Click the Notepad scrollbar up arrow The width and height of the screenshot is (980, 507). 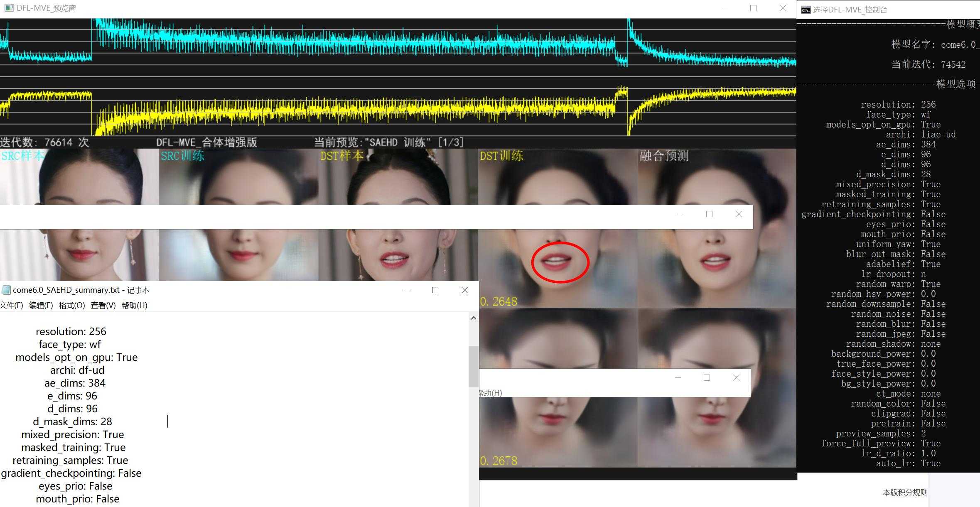474,318
